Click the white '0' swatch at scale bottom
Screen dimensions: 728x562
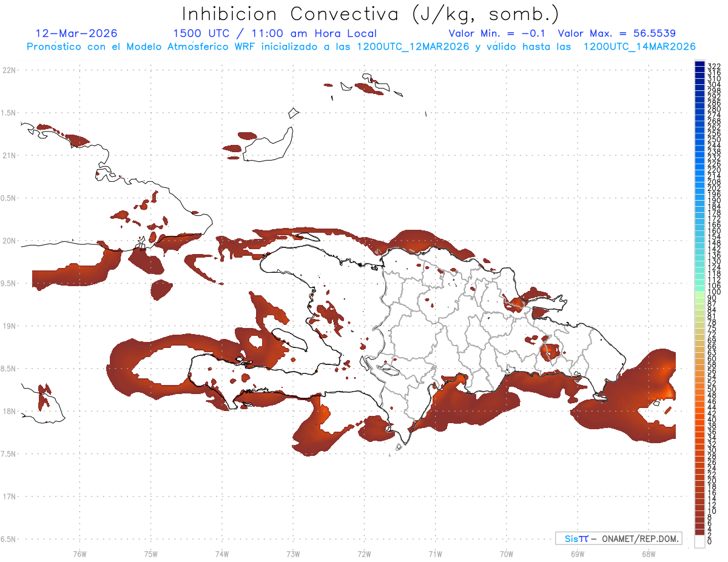point(699,543)
